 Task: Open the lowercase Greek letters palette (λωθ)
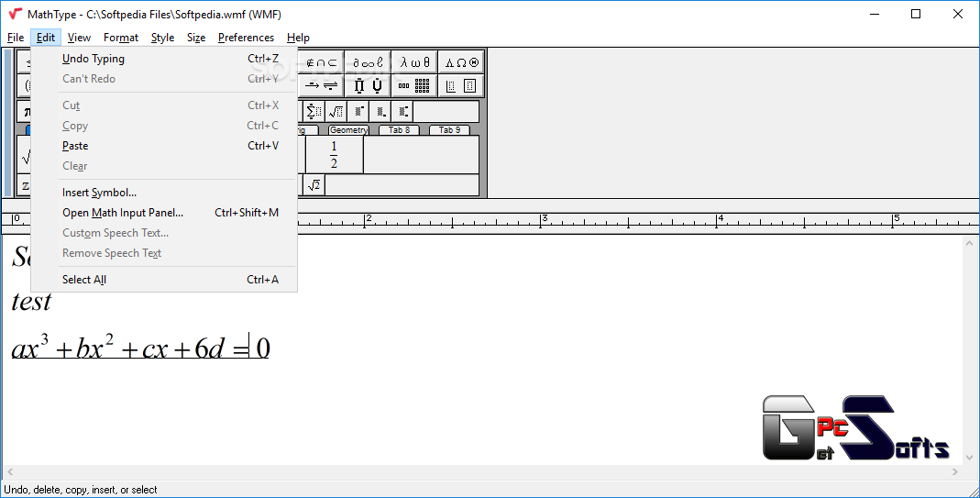414,62
